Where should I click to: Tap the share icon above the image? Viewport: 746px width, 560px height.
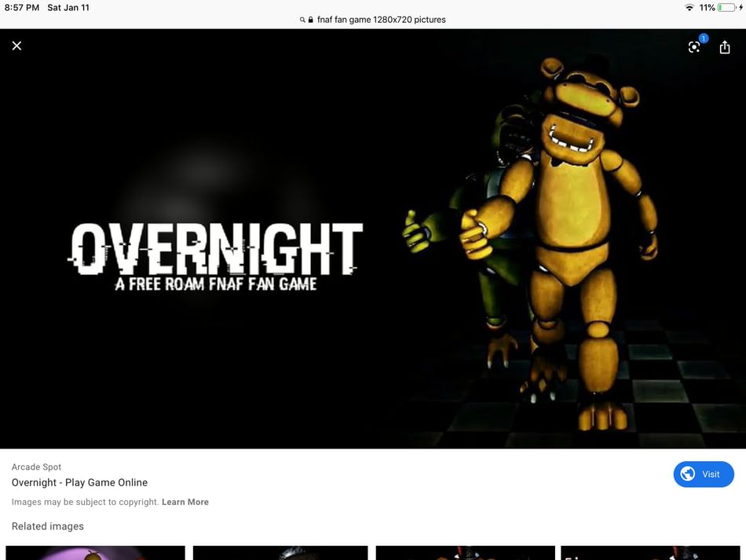(725, 46)
